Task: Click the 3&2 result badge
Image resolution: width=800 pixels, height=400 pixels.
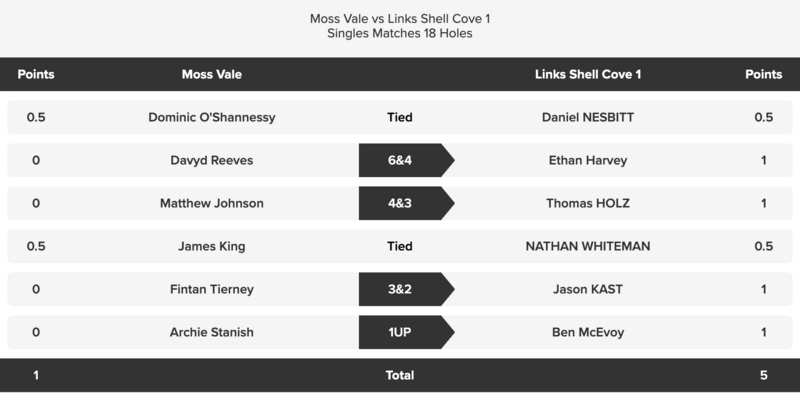Action: (x=401, y=290)
